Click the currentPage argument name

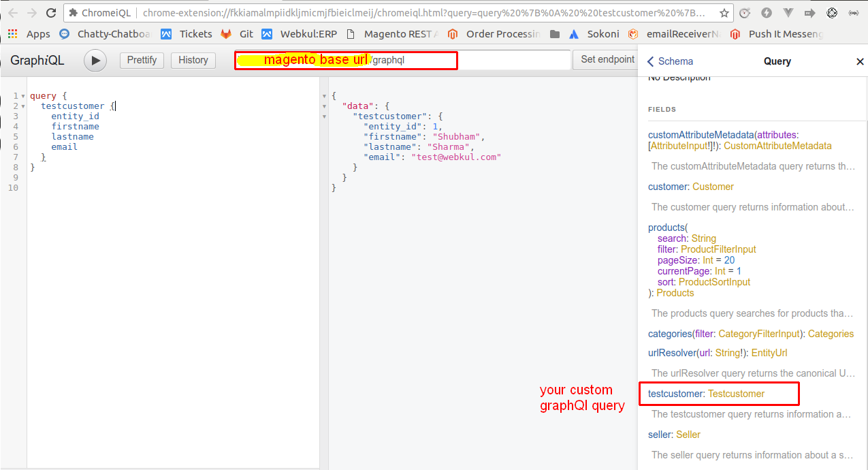(684, 271)
